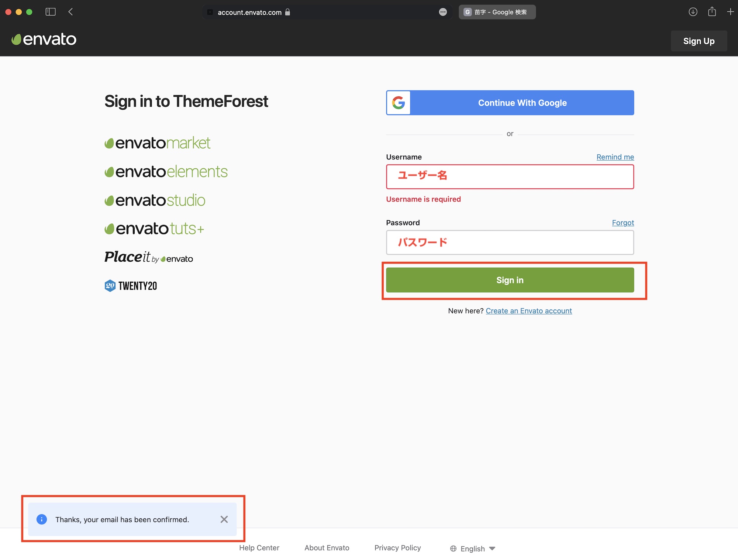
Task: Toggle the Safari sidebar icon
Action: tap(51, 12)
